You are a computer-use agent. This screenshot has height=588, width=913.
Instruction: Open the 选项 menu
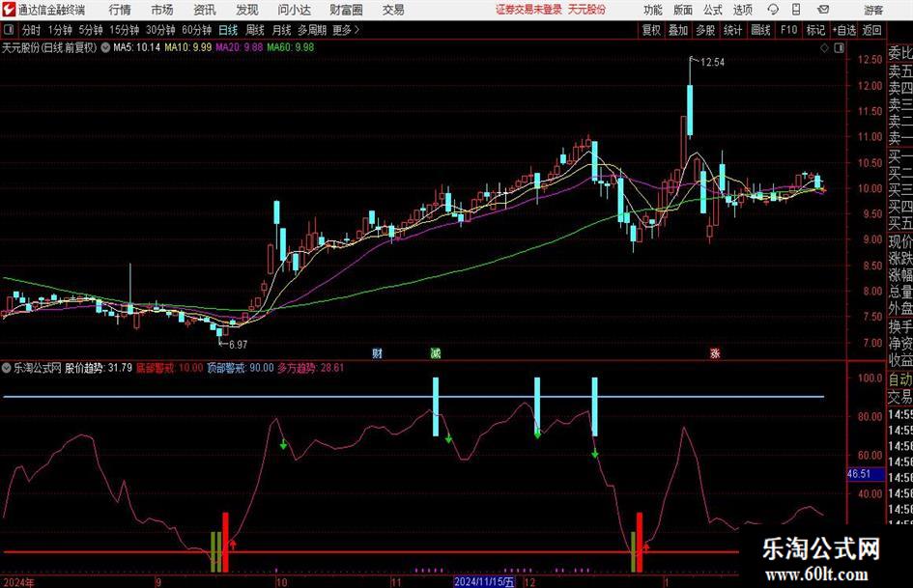click(742, 10)
